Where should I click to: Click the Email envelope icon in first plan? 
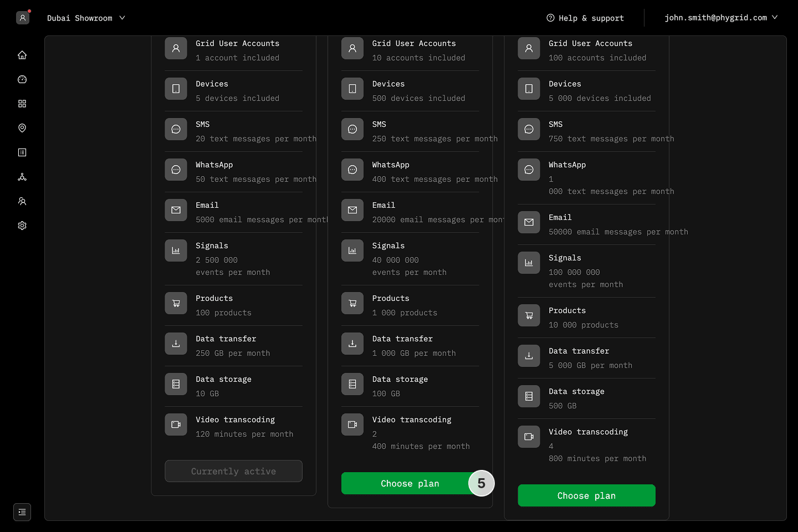click(176, 210)
